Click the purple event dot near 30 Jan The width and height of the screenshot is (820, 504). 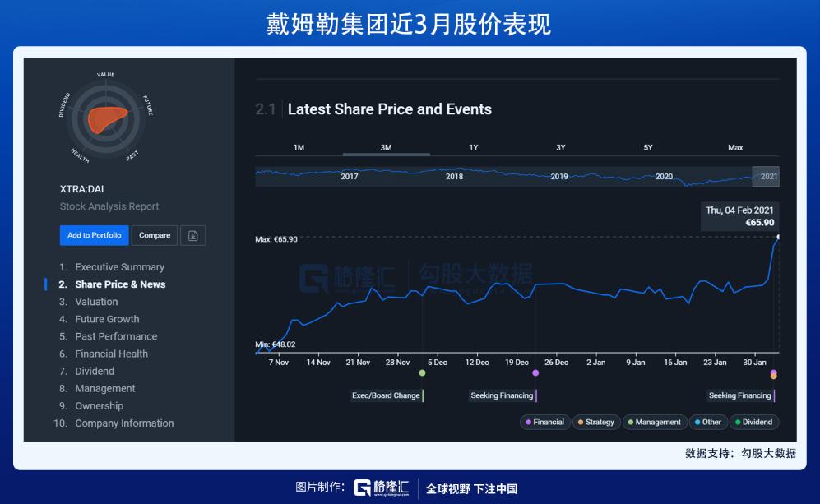tap(773, 372)
